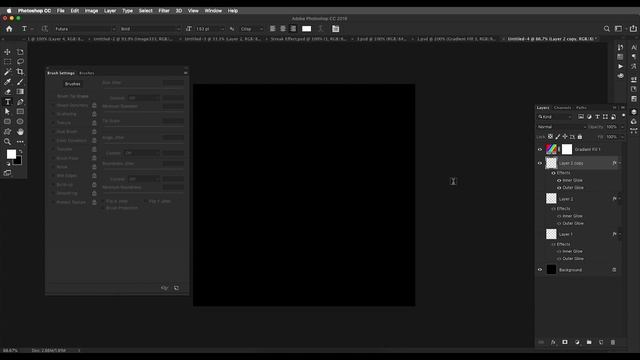Select the Eyedropper tool
Viewport: 640px width, 360px height.
pyautogui.click(x=7, y=82)
